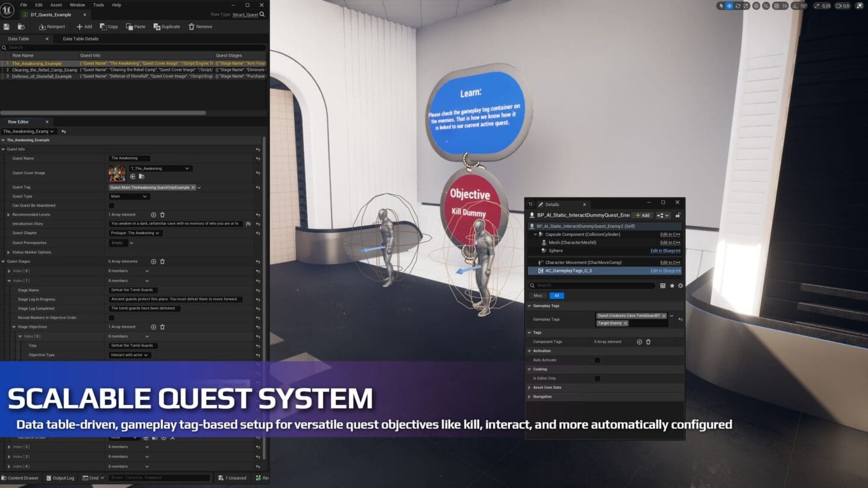Click the 1 Unsaved status button
Image resolution: width=868 pixels, height=488 pixels.
pyautogui.click(x=232, y=478)
